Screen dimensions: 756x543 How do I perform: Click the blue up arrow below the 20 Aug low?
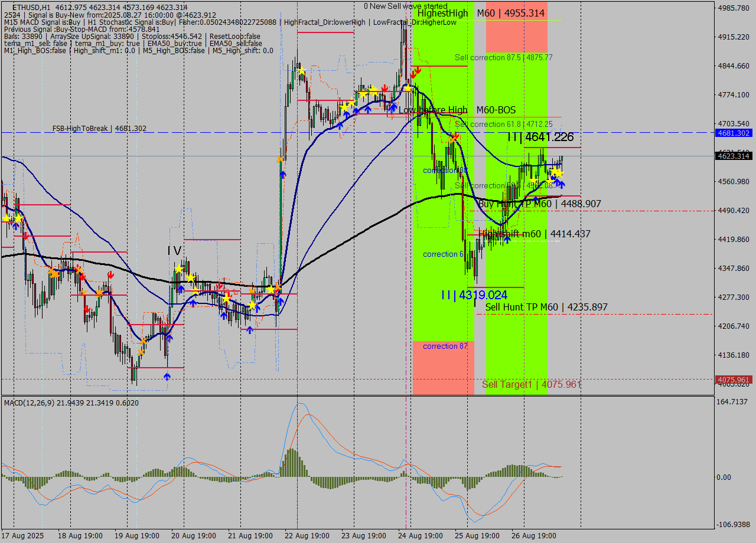tap(167, 376)
